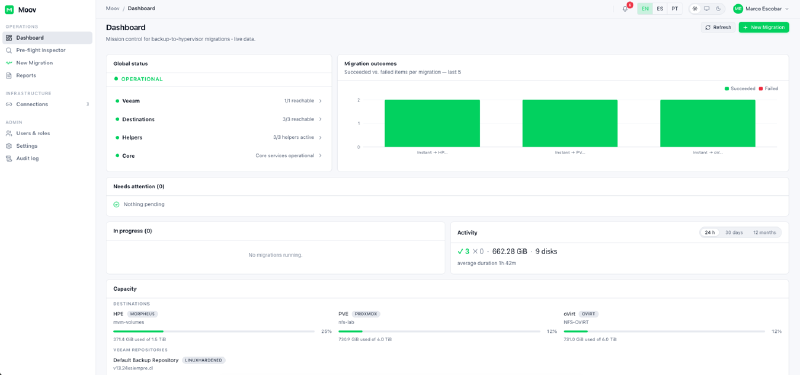Switch to system theme monitor toggle

(707, 9)
